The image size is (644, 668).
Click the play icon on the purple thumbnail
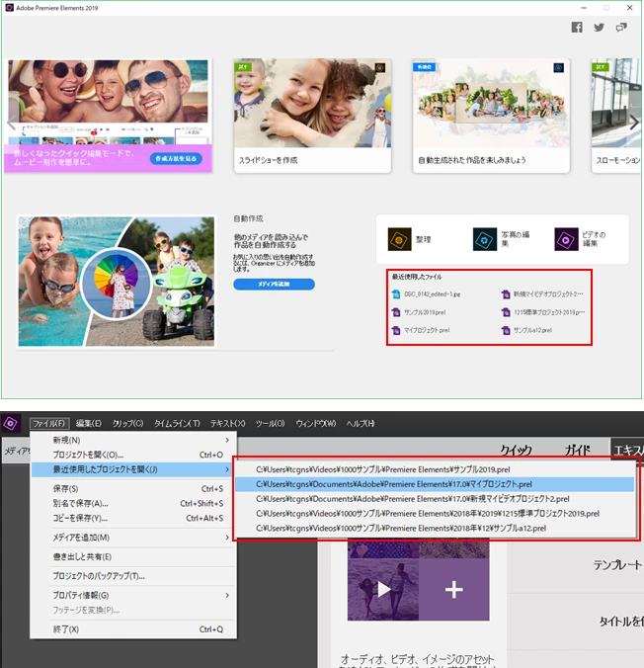(x=384, y=590)
